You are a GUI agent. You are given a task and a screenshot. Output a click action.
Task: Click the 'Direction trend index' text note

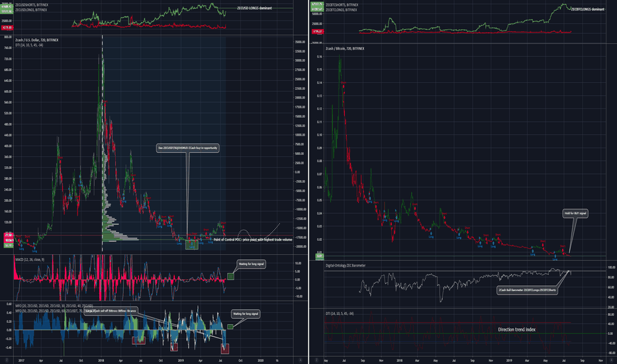[x=516, y=330]
